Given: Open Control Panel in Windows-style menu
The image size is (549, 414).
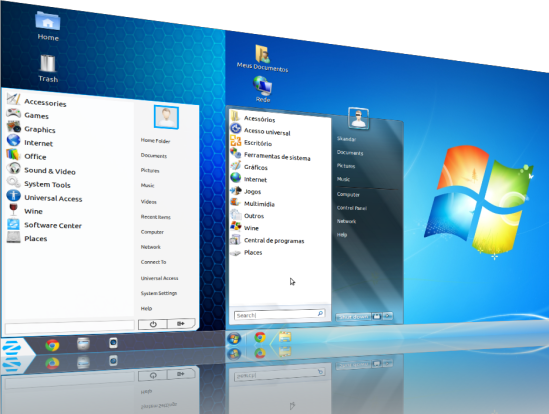Looking at the screenshot, I should tap(352, 208).
